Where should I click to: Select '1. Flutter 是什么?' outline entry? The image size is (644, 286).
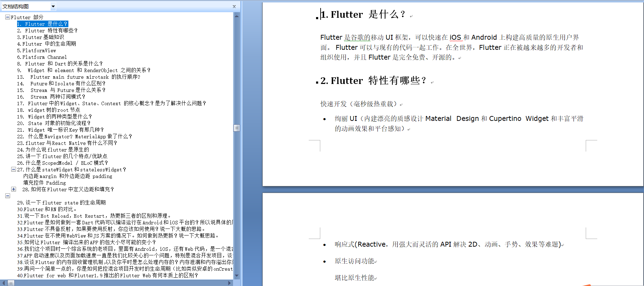click(x=42, y=24)
